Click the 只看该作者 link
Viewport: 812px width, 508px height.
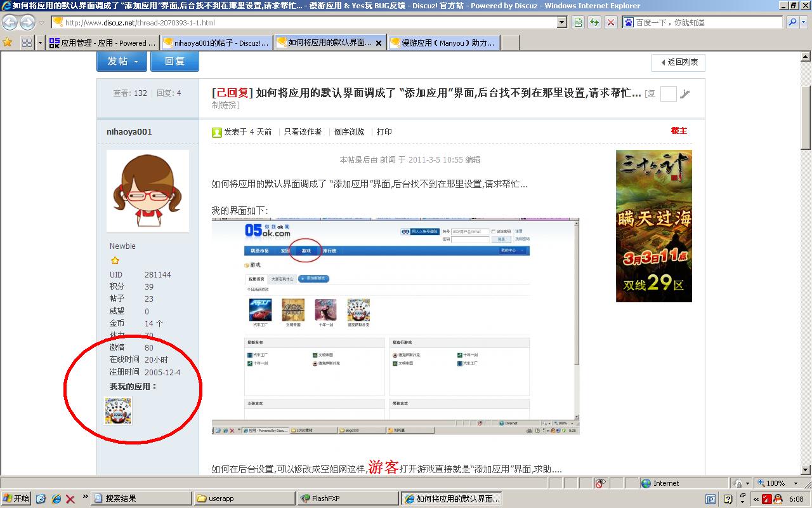pos(303,132)
